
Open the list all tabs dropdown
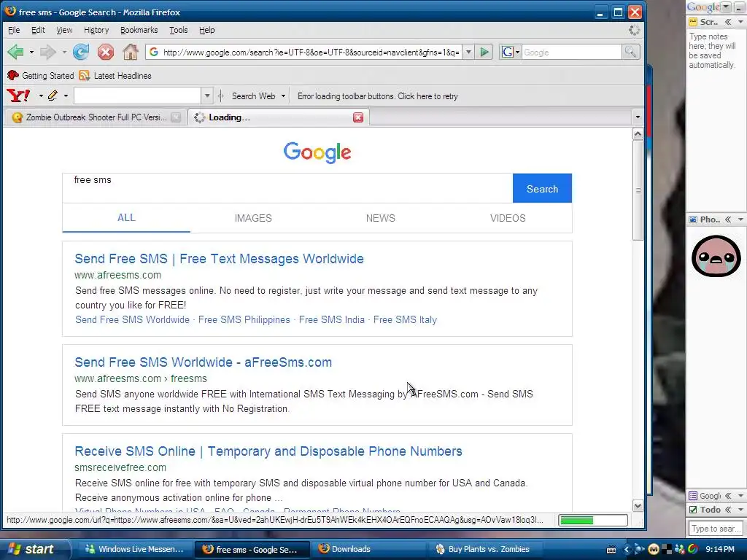click(x=638, y=117)
